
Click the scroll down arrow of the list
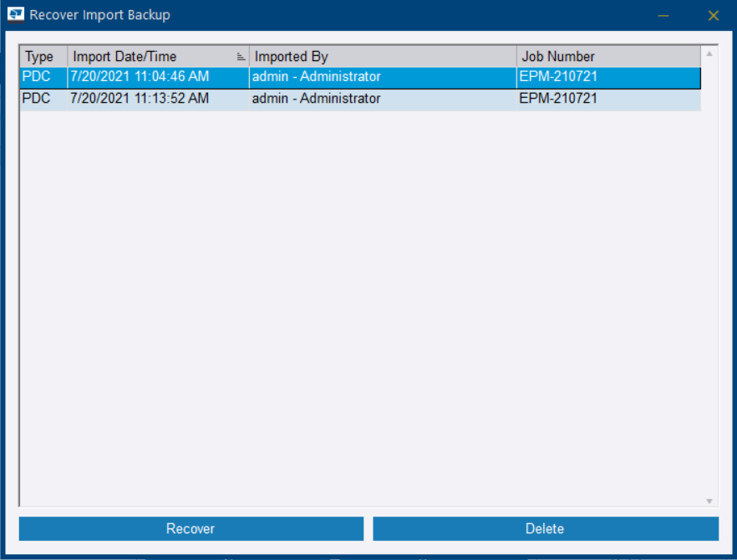click(709, 501)
